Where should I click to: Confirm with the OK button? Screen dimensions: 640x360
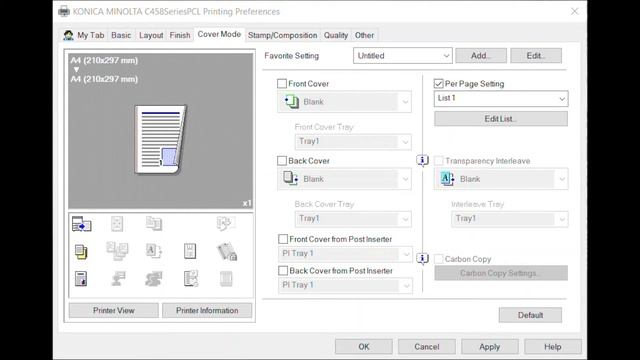click(x=364, y=347)
